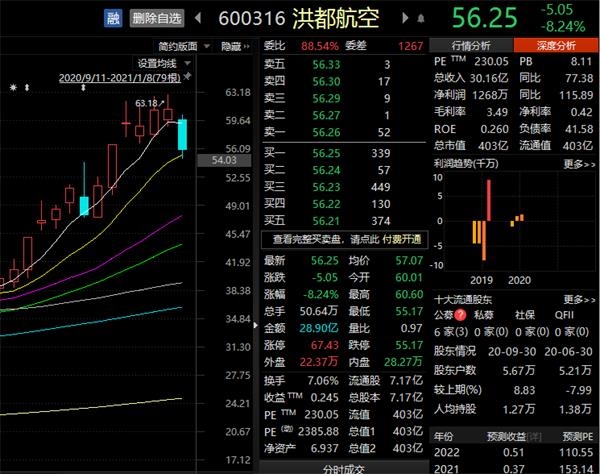The height and width of the screenshot is (474, 600).
Task: Click the bell alert icon
Action: point(421,18)
